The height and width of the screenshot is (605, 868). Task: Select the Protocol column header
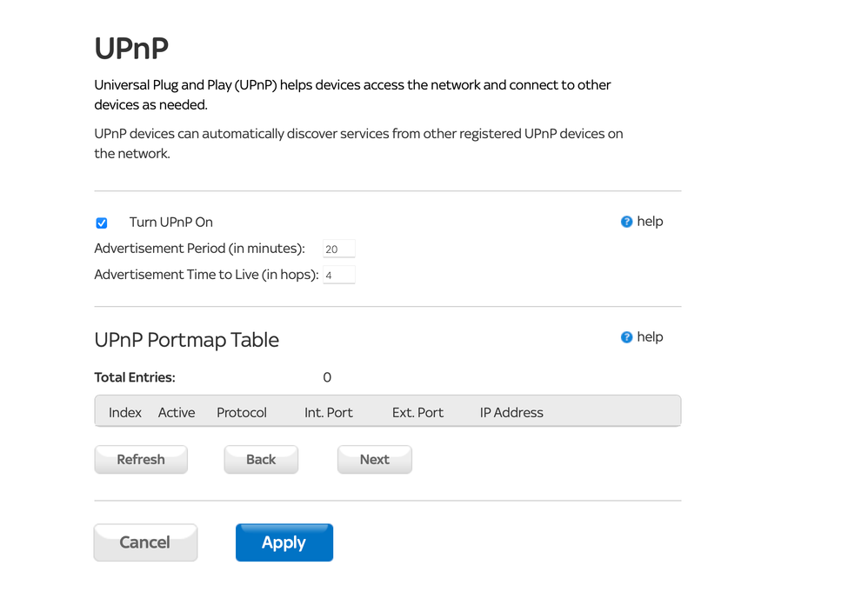242,413
